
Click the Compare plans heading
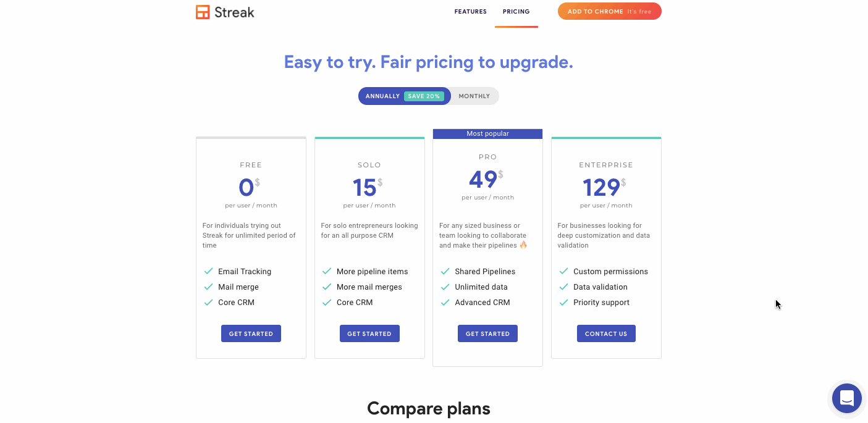429,408
